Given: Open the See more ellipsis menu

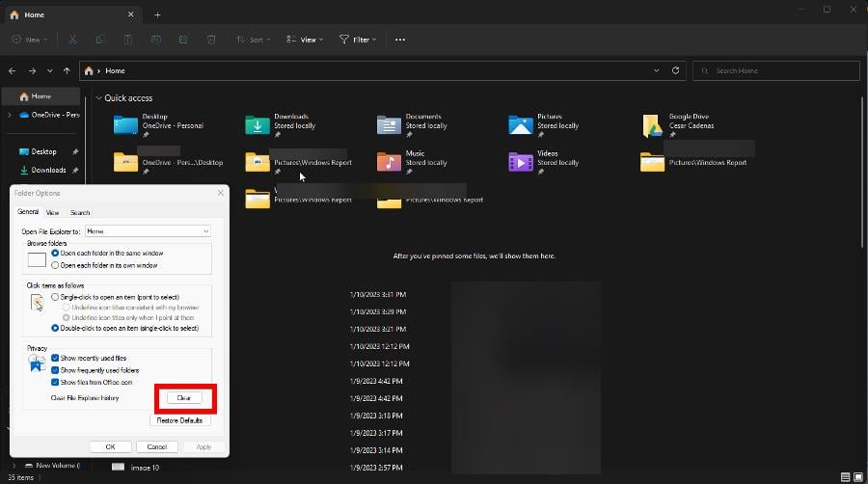Looking at the screenshot, I should (x=399, y=40).
